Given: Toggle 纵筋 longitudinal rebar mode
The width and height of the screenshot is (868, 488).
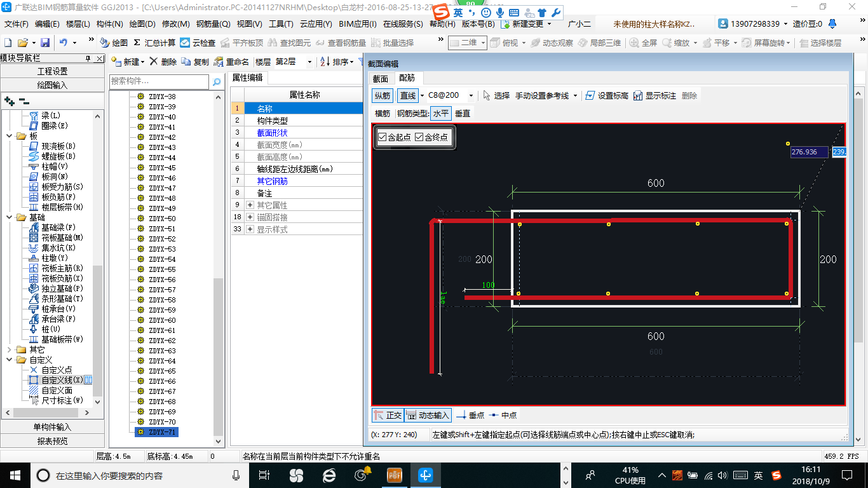Looking at the screenshot, I should (383, 95).
